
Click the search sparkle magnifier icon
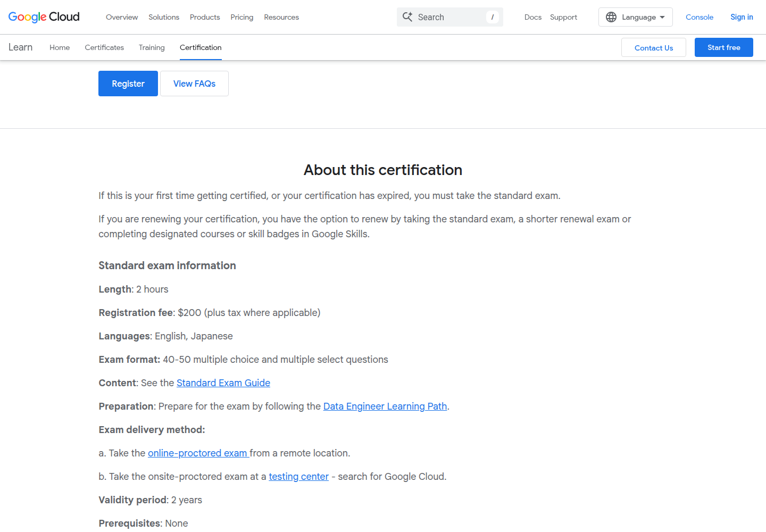407,17
